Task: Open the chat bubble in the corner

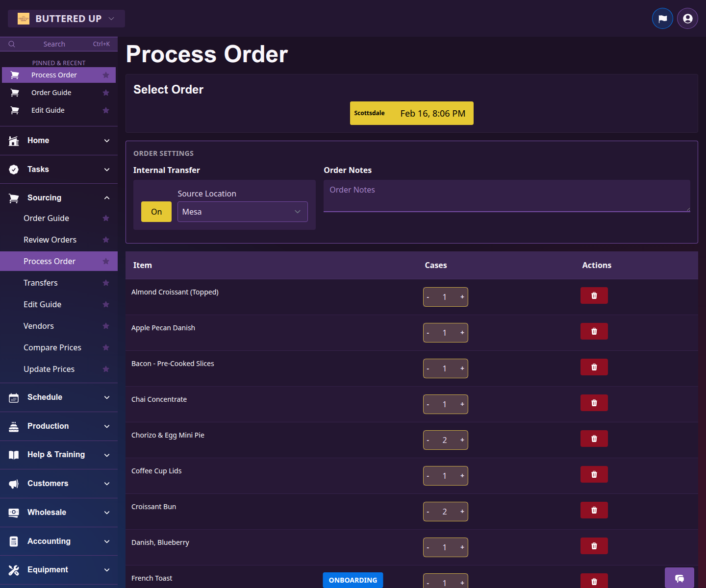Action: click(x=680, y=578)
